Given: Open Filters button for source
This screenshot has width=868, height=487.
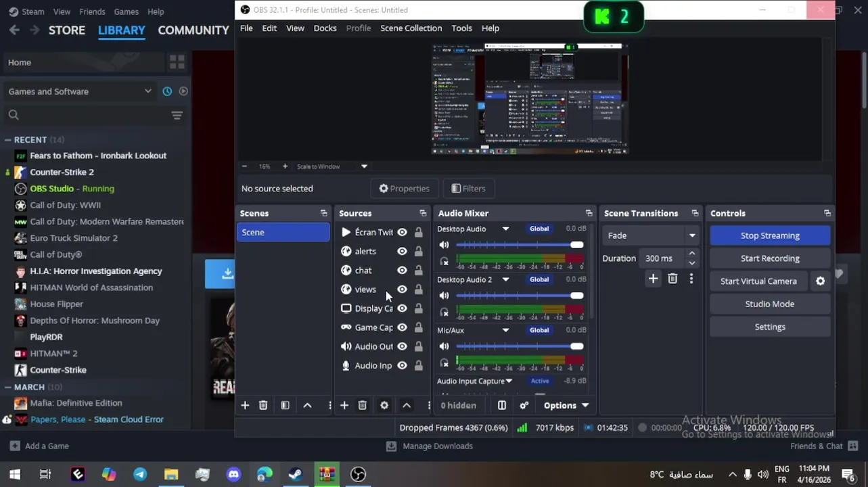Looking at the screenshot, I should pyautogui.click(x=468, y=189).
